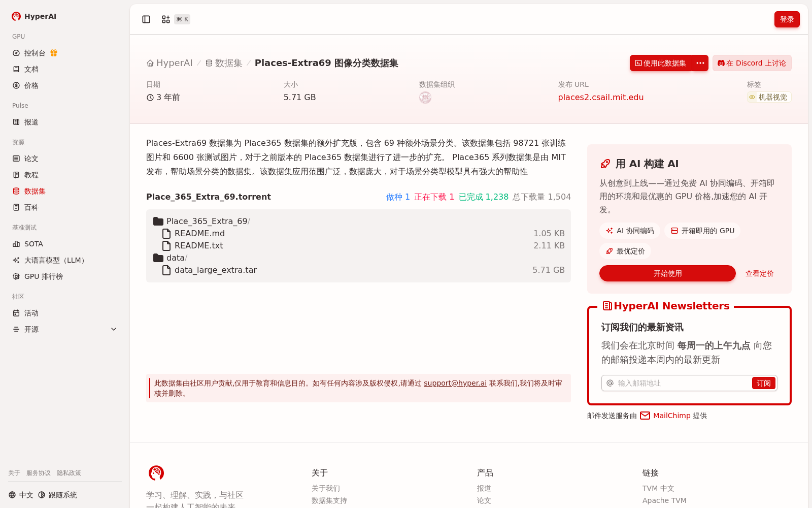Open the 中文 language selector
The image size is (812, 508).
pos(21,495)
